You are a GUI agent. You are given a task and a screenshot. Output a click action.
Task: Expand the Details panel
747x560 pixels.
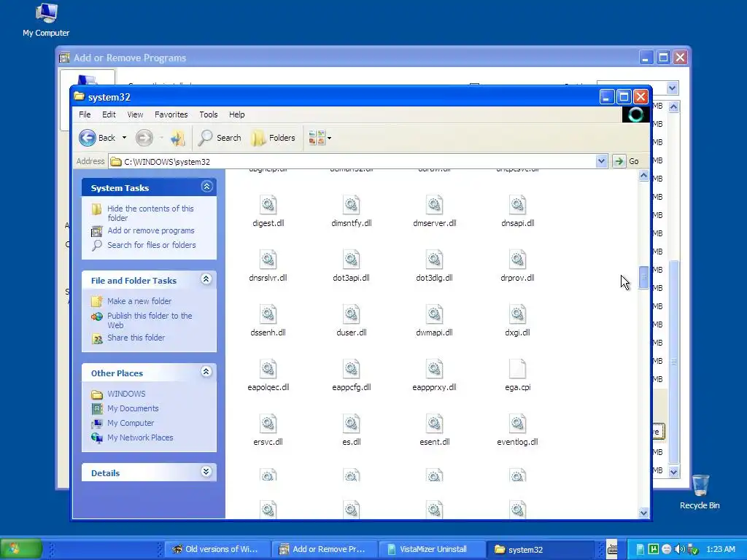point(206,472)
